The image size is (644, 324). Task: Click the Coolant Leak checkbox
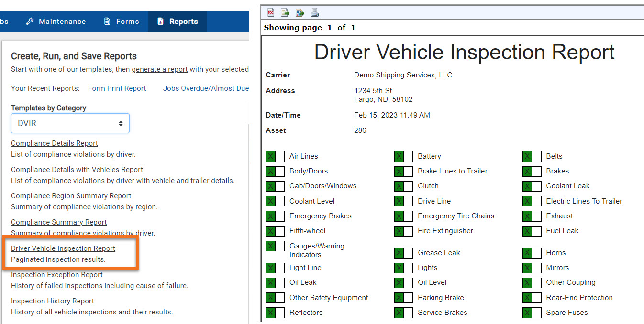[x=532, y=186]
